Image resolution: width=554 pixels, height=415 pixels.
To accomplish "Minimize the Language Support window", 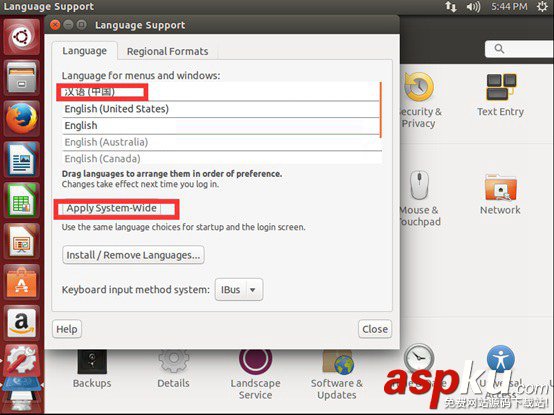I will click(x=68, y=25).
